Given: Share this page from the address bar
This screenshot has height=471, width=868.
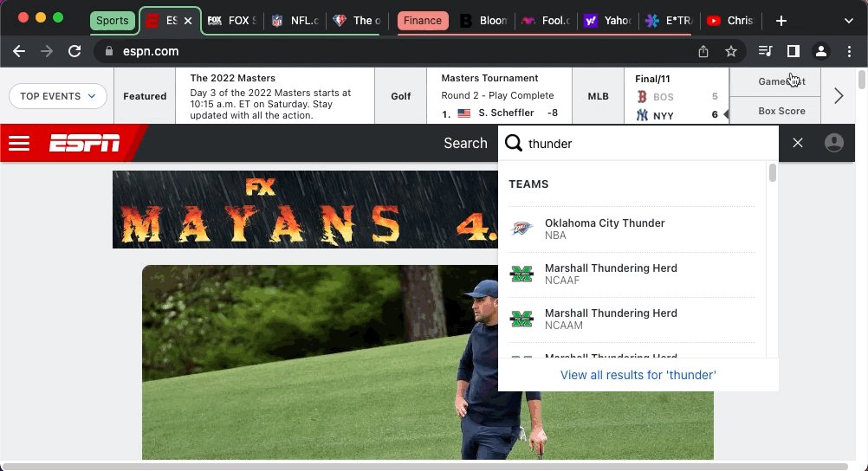Looking at the screenshot, I should point(703,51).
